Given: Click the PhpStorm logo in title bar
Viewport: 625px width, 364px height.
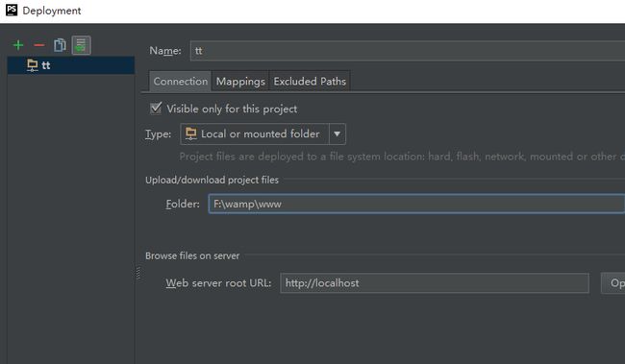Looking at the screenshot, I should click(12, 10).
